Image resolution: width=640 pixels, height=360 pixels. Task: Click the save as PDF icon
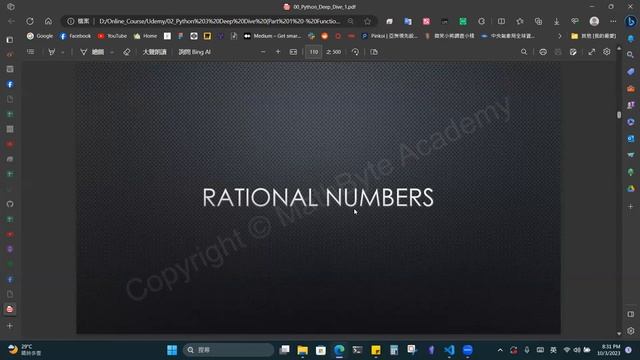point(573,52)
